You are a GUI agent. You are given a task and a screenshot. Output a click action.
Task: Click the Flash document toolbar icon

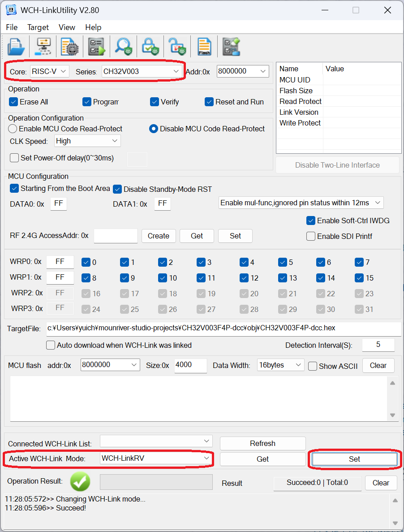204,47
